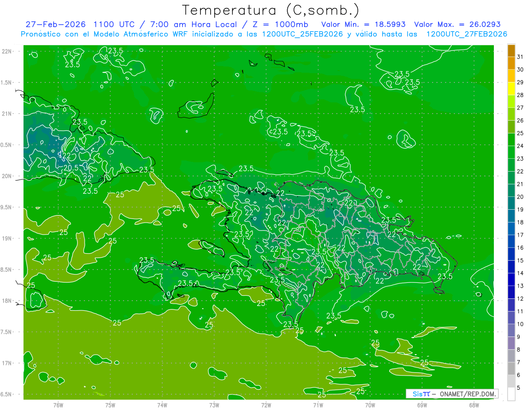Click legend value 17
Image resolution: width=532 pixels, height=411 pixels.
click(520, 235)
